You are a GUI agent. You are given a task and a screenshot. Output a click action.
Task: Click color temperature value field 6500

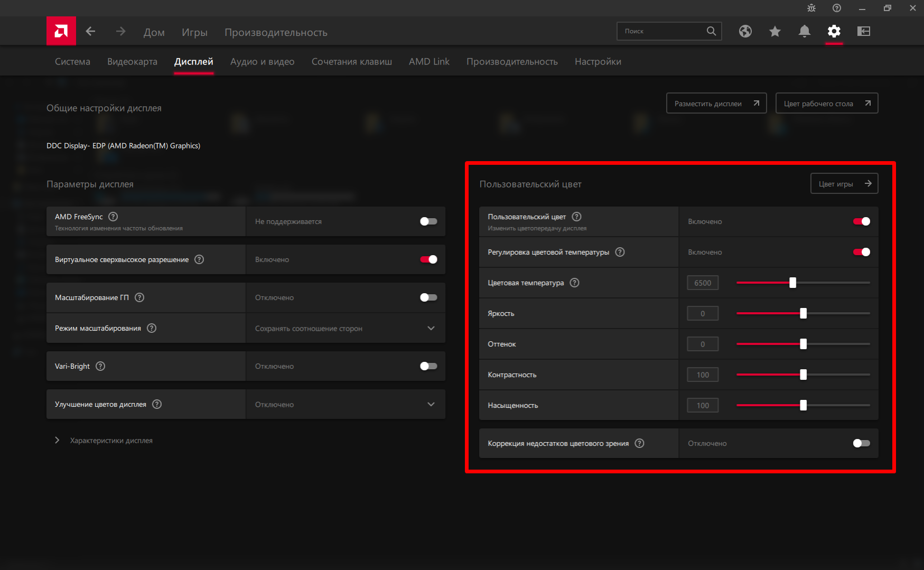(x=703, y=283)
